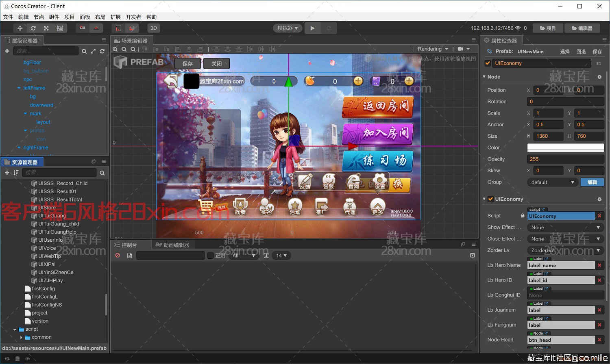Create a new asset with plus icon
610x364 pixels.
7,173
